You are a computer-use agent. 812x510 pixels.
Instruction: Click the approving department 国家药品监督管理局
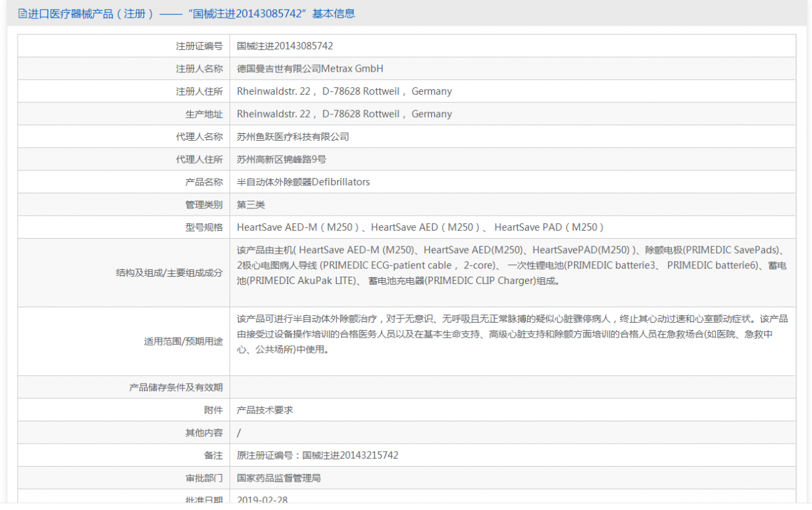click(x=279, y=478)
